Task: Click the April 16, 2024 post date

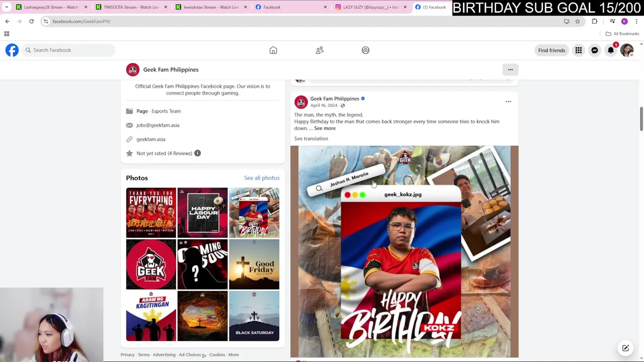Action: 324,106
